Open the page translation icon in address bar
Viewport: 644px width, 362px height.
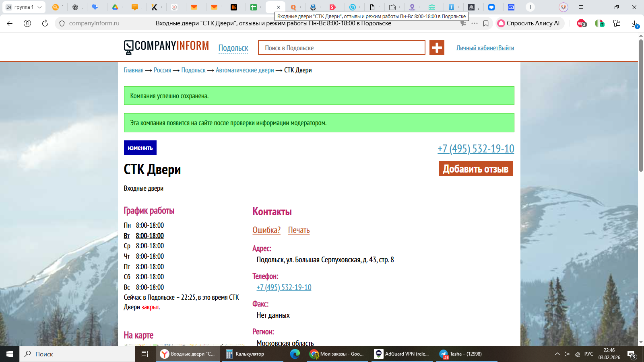[x=463, y=23]
